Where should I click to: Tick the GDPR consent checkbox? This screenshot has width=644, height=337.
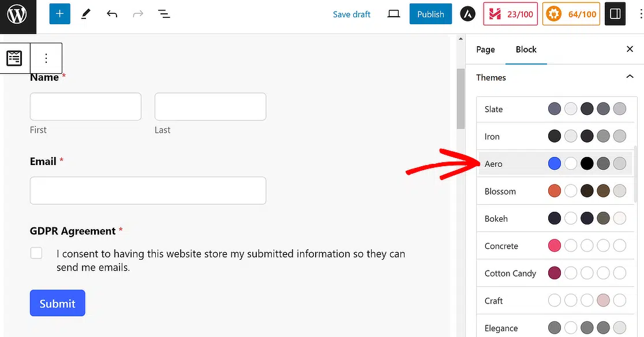[36, 253]
